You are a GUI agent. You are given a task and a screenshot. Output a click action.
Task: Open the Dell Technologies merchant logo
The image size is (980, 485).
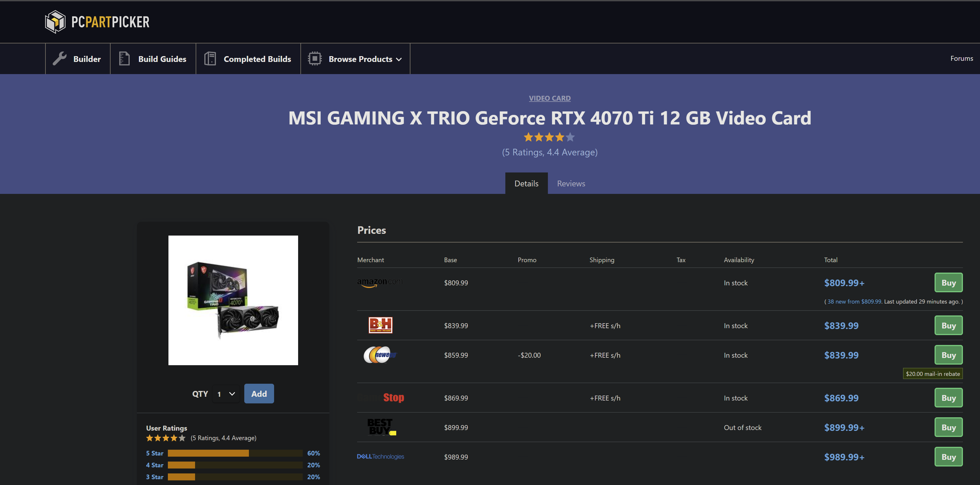[x=380, y=456]
